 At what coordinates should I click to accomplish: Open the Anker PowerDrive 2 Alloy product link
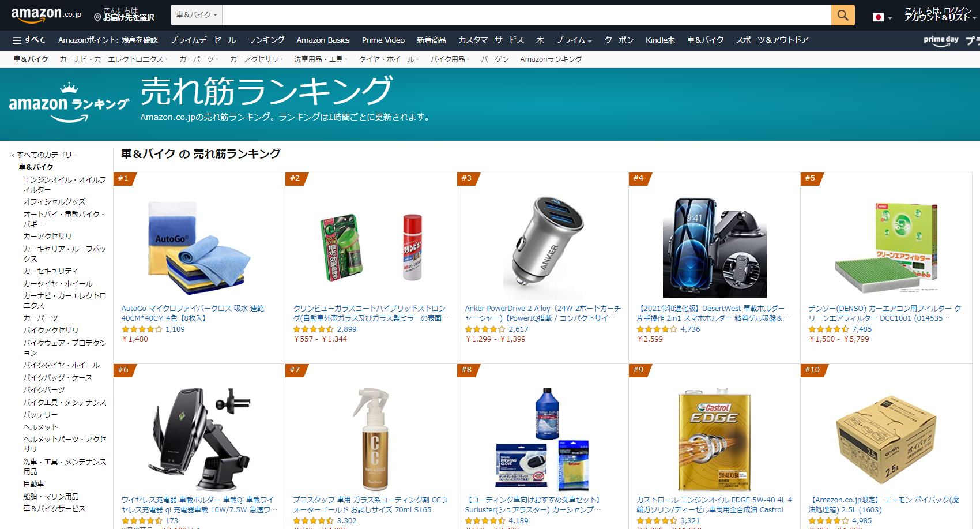pyautogui.click(x=542, y=313)
